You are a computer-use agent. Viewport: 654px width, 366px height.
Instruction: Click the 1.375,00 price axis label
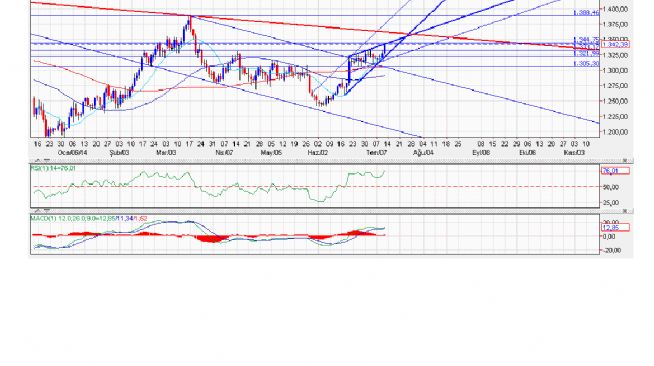tap(616, 24)
